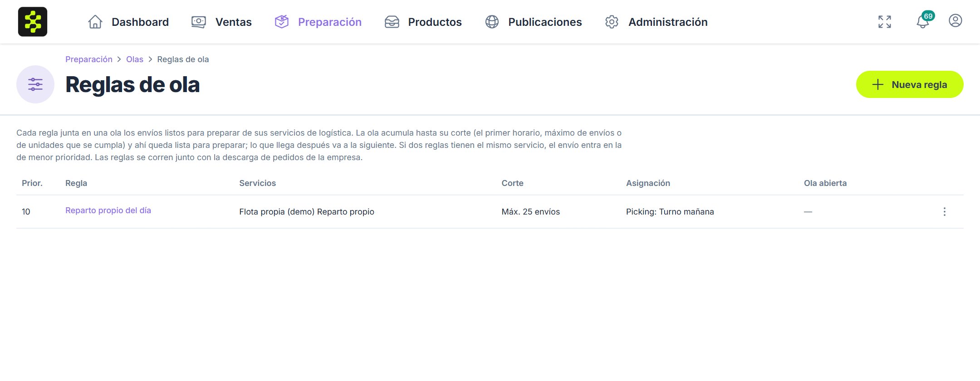Click the Prior. column header
The width and height of the screenshot is (980, 381).
32,183
